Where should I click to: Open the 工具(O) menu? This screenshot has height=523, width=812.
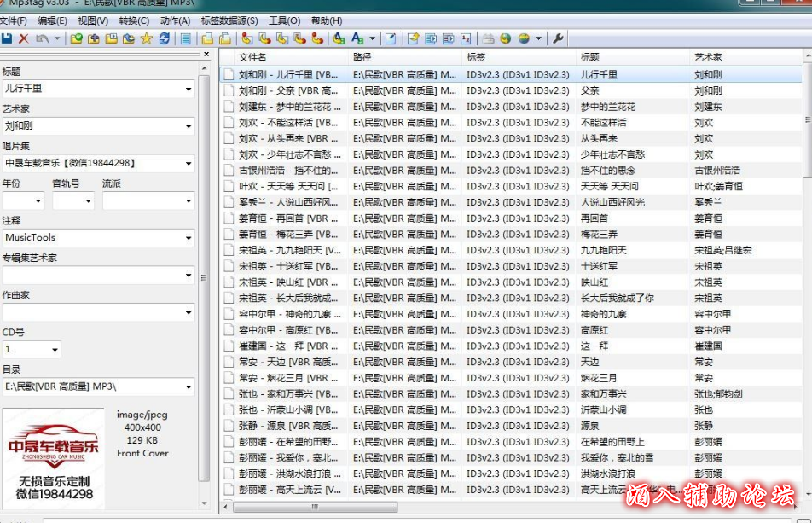tap(284, 20)
